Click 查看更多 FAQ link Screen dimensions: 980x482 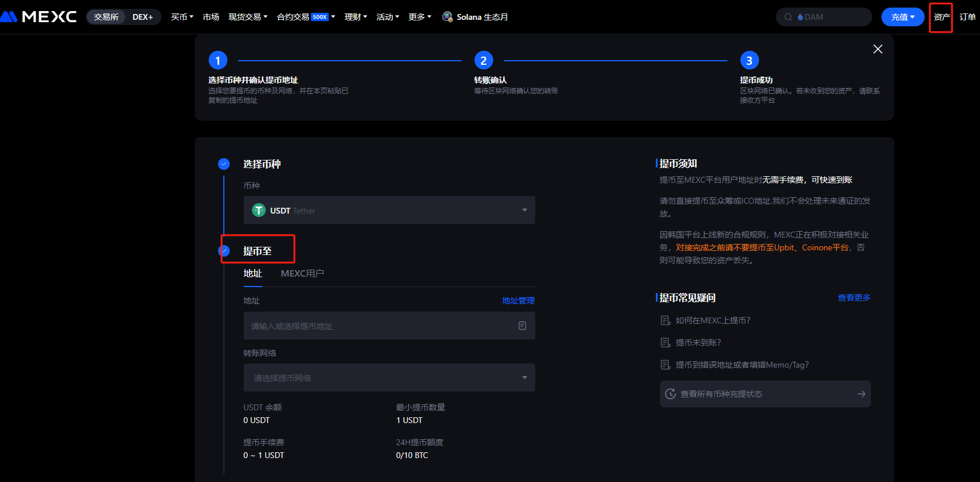854,298
